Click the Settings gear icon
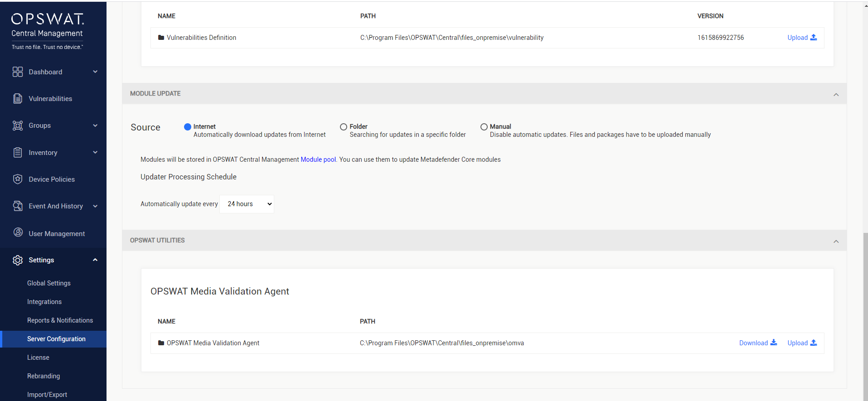Viewport: 868px width, 401px height. tap(18, 260)
